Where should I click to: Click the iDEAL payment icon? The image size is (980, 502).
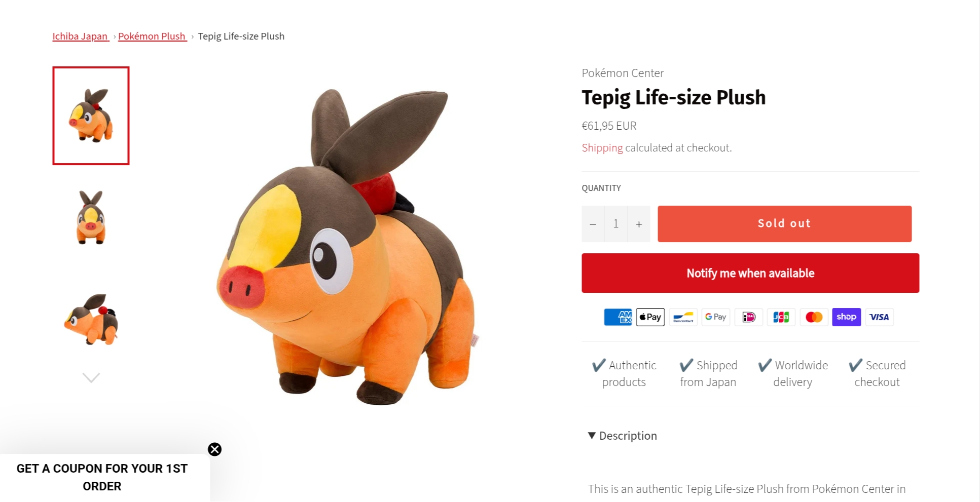point(748,317)
